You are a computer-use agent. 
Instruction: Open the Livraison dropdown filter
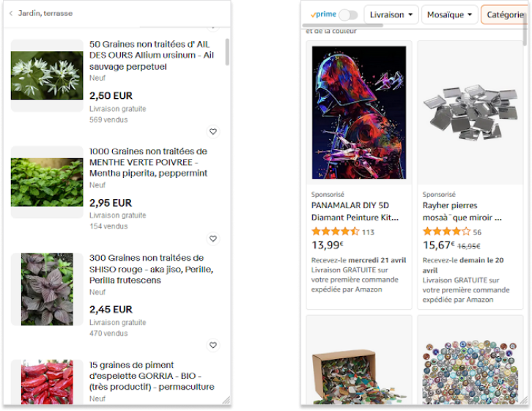pyautogui.click(x=391, y=15)
